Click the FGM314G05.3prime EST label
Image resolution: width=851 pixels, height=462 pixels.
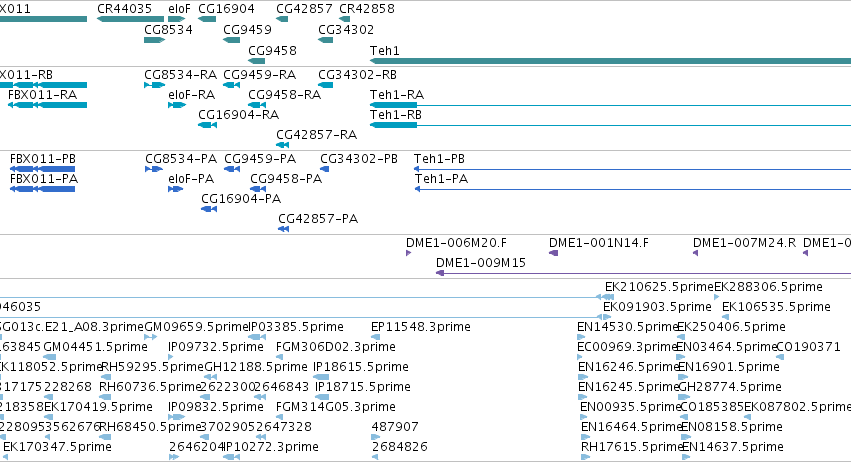click(335, 407)
